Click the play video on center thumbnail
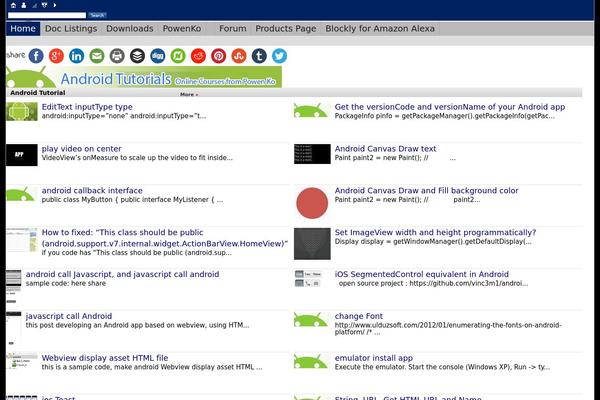This screenshot has width=600, height=400. [22, 155]
